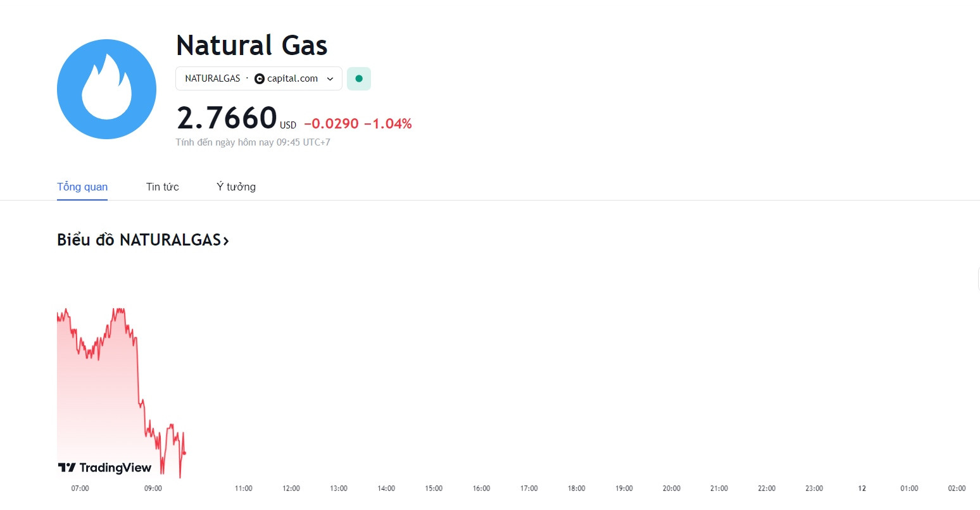
Task: Click the 12 date marker on time axis
Action: point(862,488)
